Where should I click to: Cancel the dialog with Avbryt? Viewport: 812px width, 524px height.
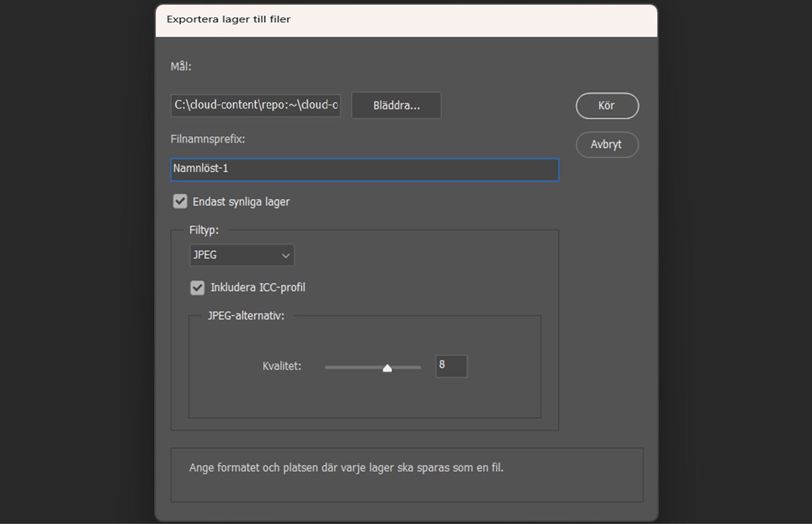click(607, 145)
